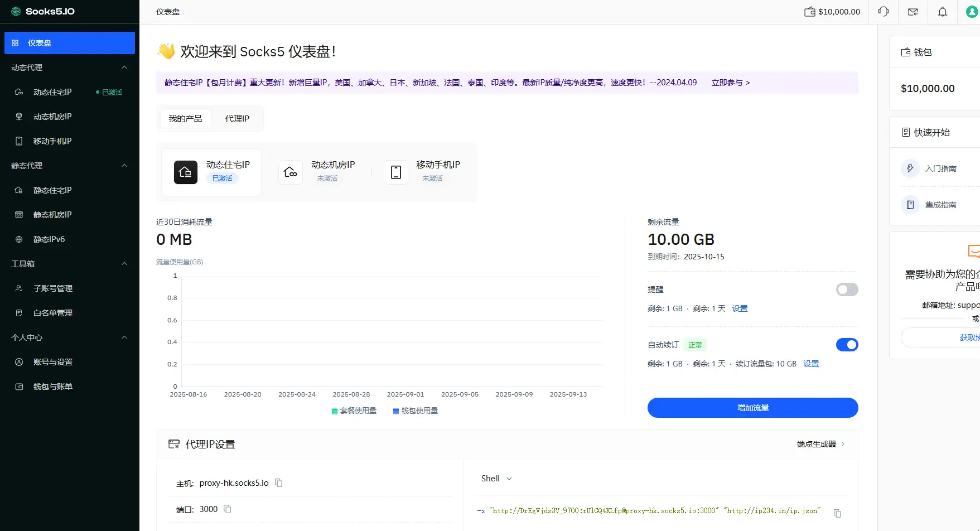Viewport: 980px width, 531px height.
Task: Open the 集成指南 guide link
Action: click(941, 205)
